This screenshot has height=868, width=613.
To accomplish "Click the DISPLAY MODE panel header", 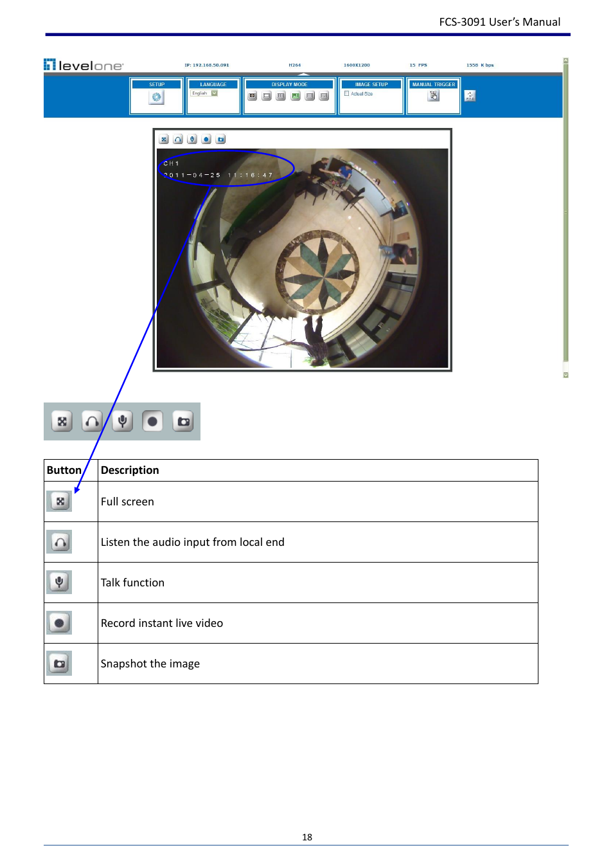I will pyautogui.click(x=289, y=84).
